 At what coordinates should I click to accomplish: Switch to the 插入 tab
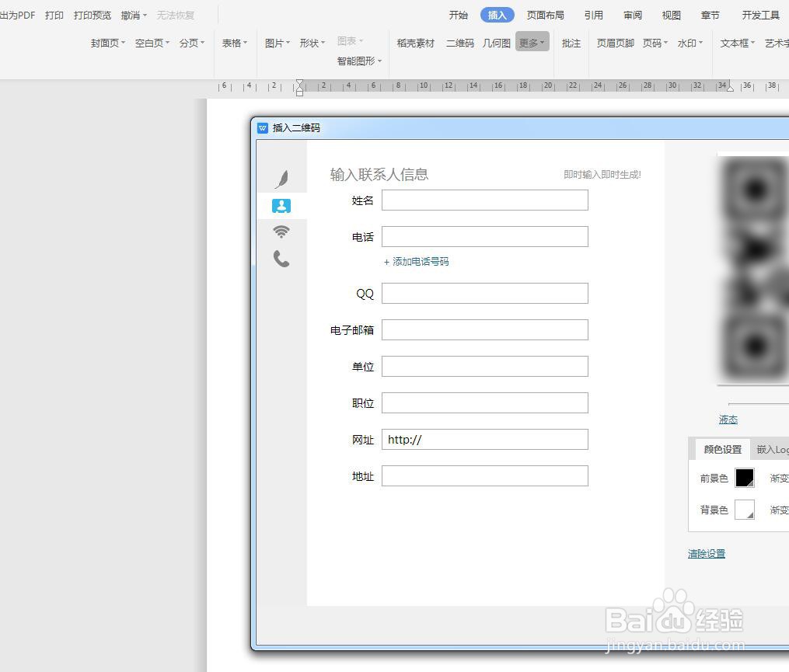[497, 15]
